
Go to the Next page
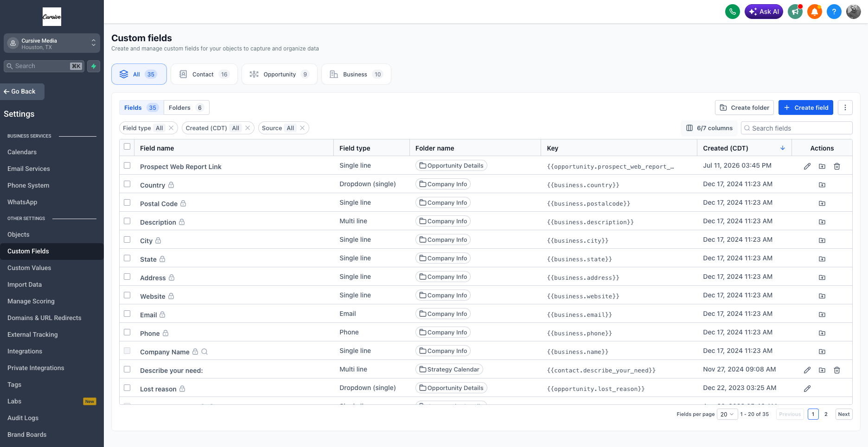point(844,414)
